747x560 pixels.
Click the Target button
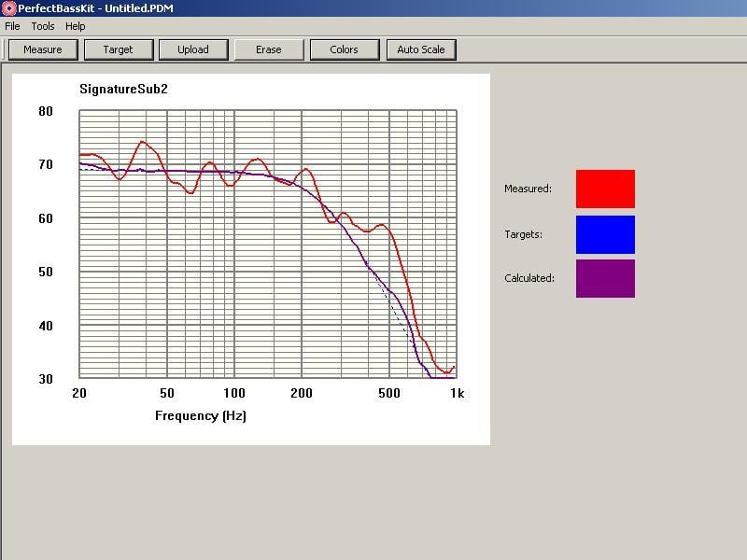[x=118, y=49]
